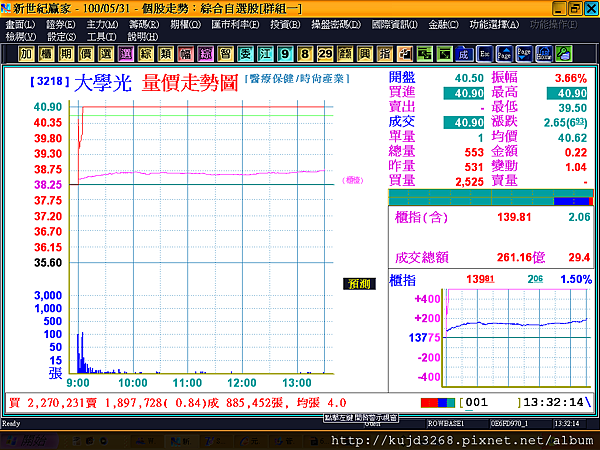Image resolution: width=600 pixels, height=450 pixels.
Task: Open the 檢視(V) menu
Action: [x=21, y=37]
